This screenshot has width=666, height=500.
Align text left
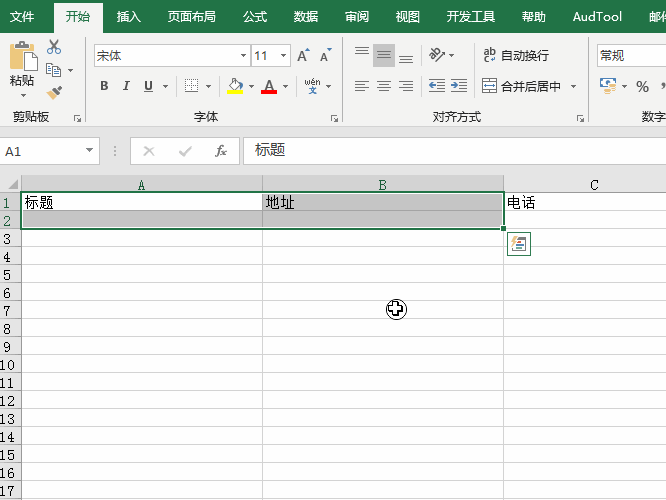pyautogui.click(x=362, y=86)
